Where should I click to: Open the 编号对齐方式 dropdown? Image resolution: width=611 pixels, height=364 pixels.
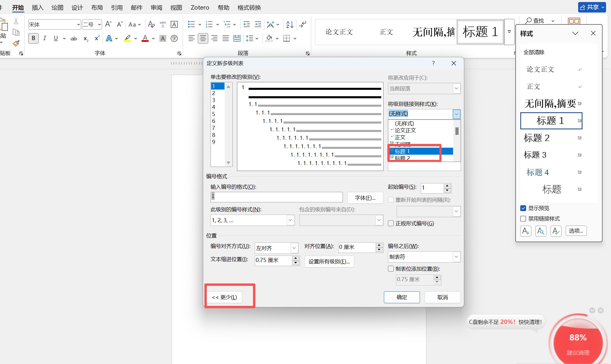[x=294, y=248]
